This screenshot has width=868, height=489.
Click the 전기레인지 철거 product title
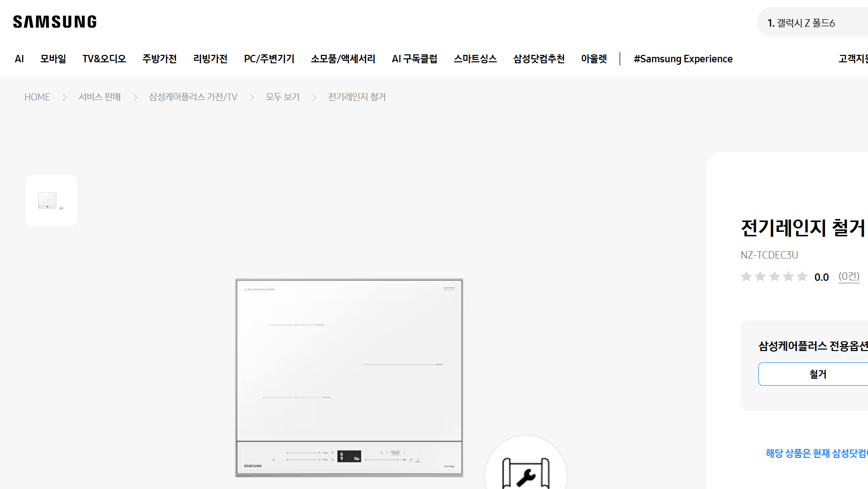[803, 228]
